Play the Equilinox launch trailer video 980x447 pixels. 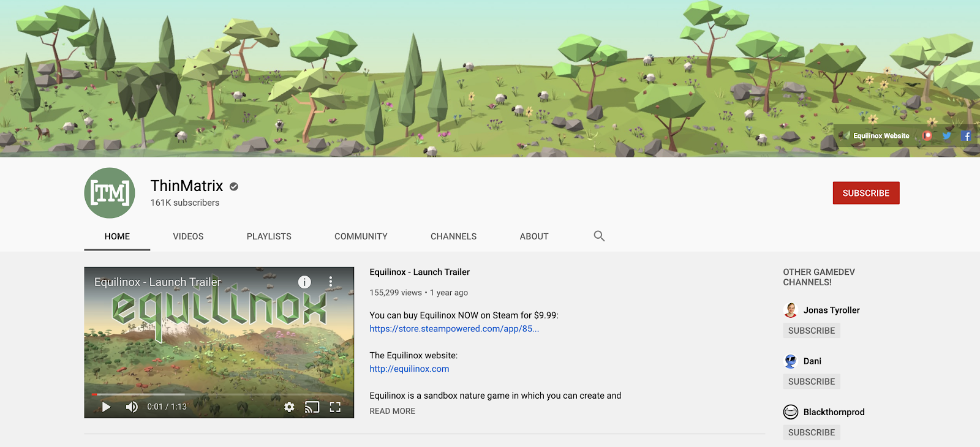coord(107,407)
